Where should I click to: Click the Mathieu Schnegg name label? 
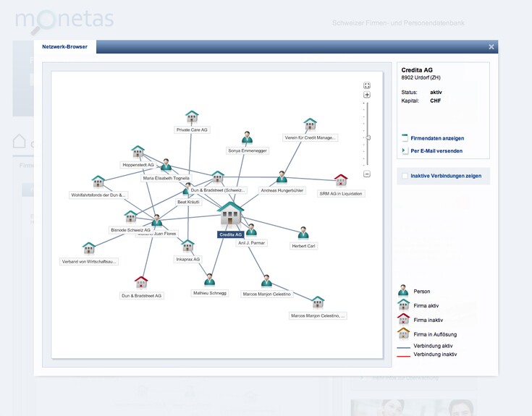point(210,293)
